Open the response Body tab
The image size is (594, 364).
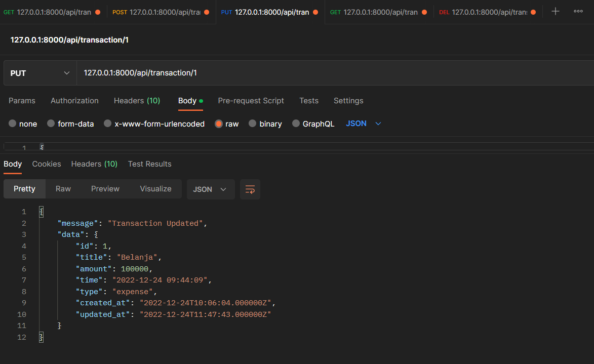[13, 164]
